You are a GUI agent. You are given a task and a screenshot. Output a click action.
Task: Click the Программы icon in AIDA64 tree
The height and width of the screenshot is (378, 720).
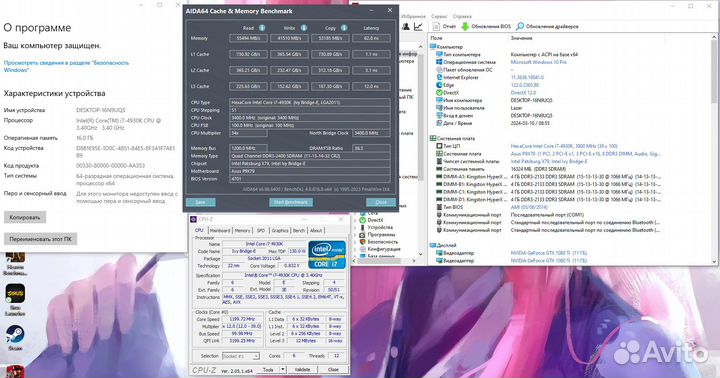(363, 234)
